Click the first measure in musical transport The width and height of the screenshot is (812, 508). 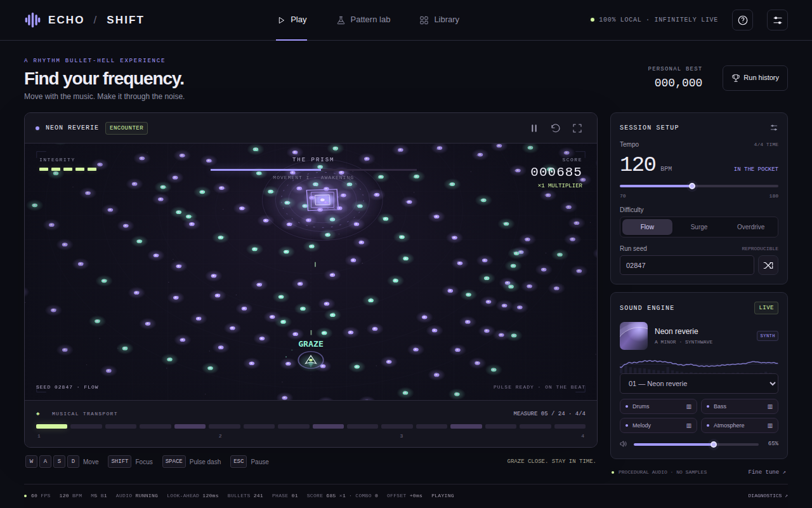52,427
